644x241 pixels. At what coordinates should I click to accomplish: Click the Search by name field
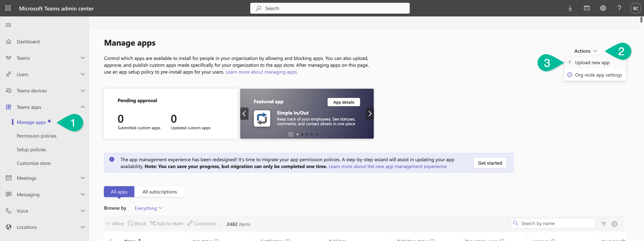pos(552,223)
